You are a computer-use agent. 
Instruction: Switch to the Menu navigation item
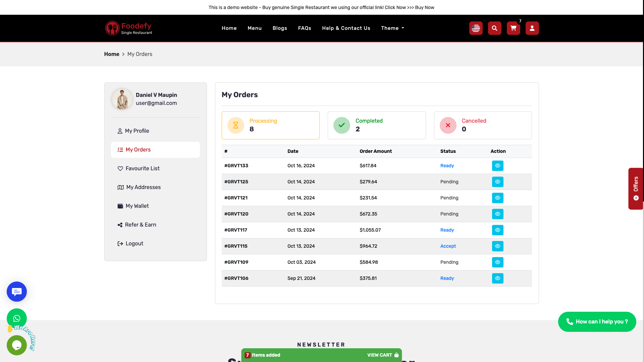[255, 28]
